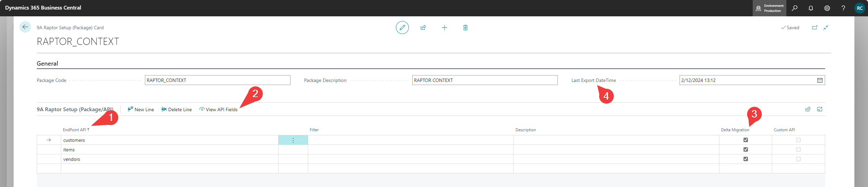Screen dimensions: 868x187
Task: Click View API Fields action
Action: (x=218, y=109)
